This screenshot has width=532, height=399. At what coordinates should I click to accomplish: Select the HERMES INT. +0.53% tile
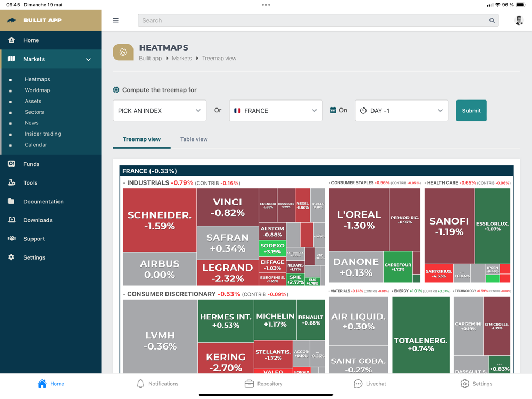pos(226,321)
